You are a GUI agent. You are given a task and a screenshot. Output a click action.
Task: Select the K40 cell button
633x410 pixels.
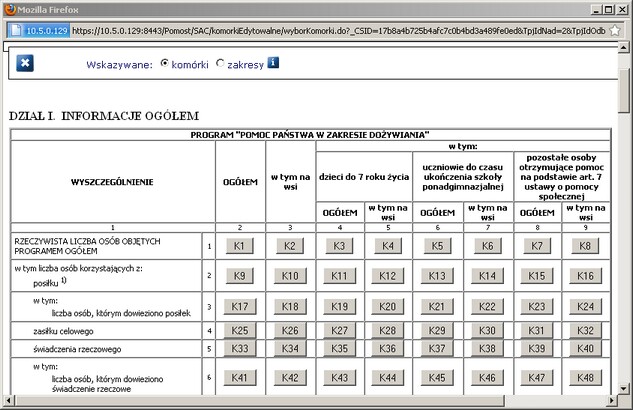[585, 349]
